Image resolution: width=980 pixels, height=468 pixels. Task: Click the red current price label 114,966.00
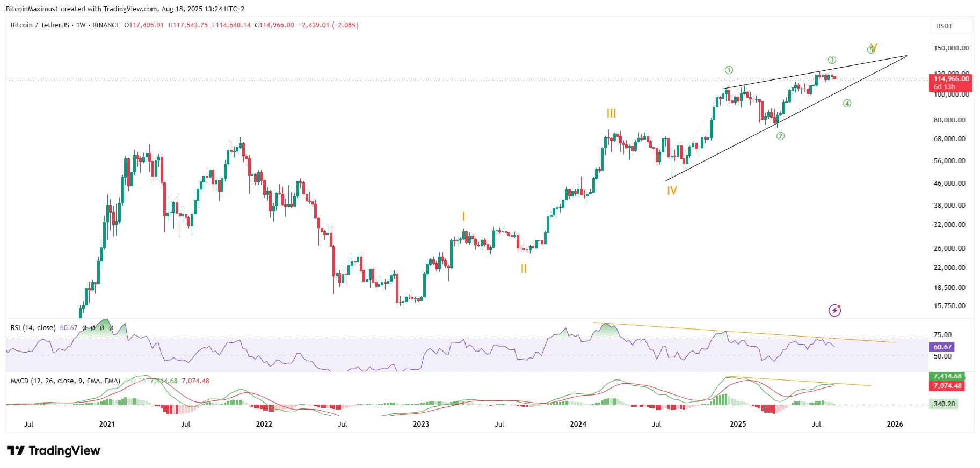[x=951, y=79]
